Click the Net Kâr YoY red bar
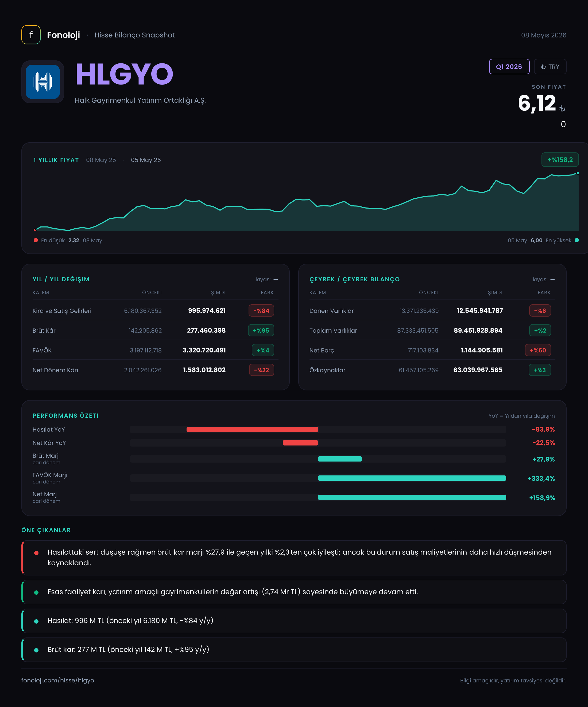 pyautogui.click(x=300, y=443)
